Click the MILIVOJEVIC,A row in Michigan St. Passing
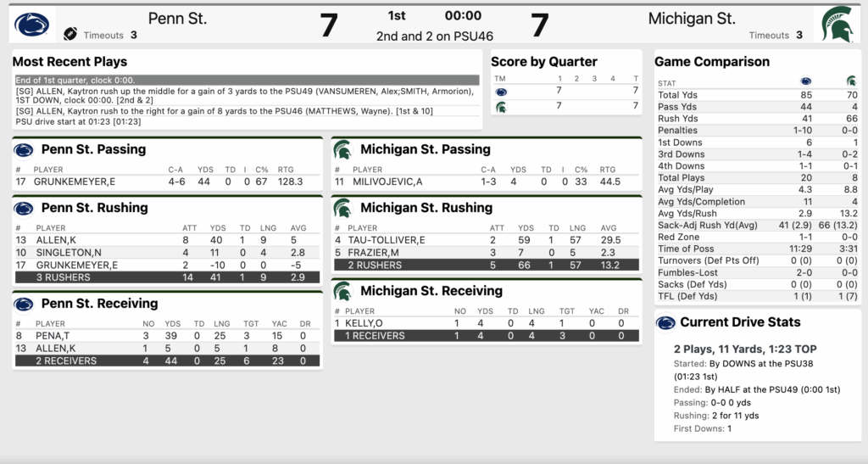Screen dimensions: 868x464 coord(487,182)
